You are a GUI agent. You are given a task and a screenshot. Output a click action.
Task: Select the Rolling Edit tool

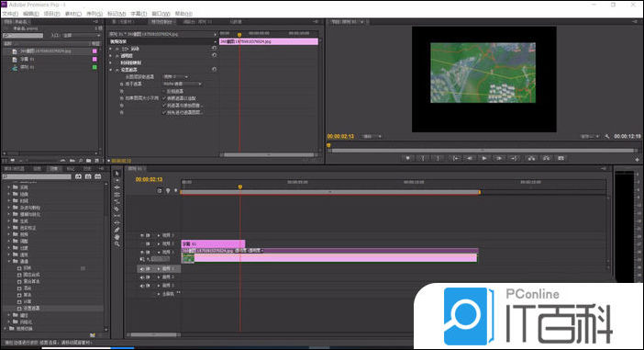[117, 195]
